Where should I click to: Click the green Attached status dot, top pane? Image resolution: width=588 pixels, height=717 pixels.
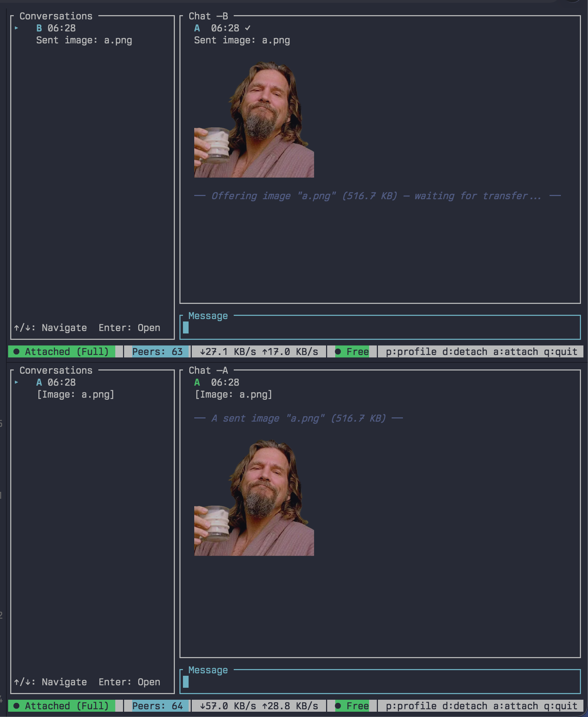click(x=16, y=351)
